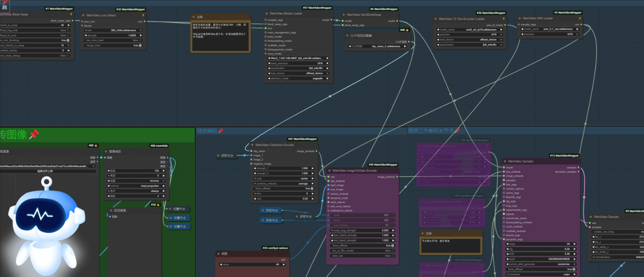Click the steps 20 value in Sampler
This screenshot has width=644, height=277.
(x=568, y=244)
